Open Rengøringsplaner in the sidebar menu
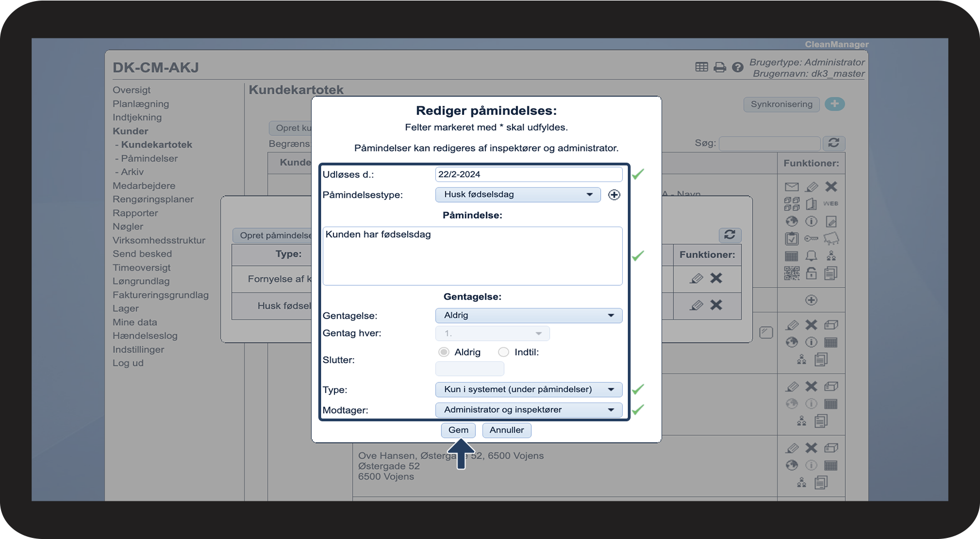This screenshot has height=539, width=980. click(x=153, y=199)
